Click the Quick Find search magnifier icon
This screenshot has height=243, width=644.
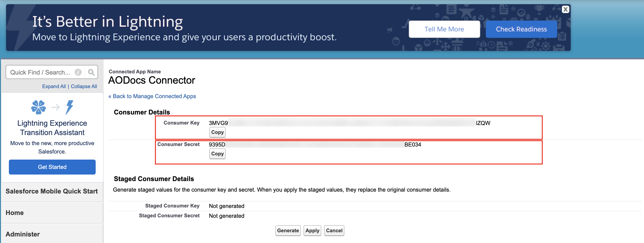91,72
